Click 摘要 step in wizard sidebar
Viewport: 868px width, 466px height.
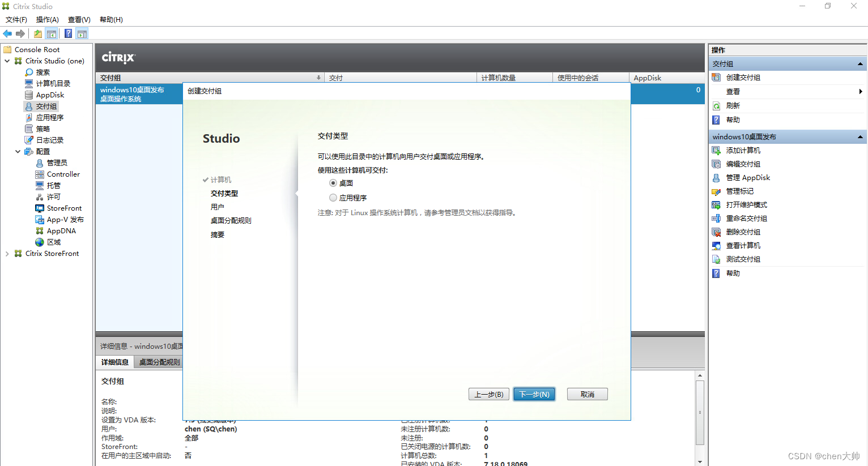218,235
